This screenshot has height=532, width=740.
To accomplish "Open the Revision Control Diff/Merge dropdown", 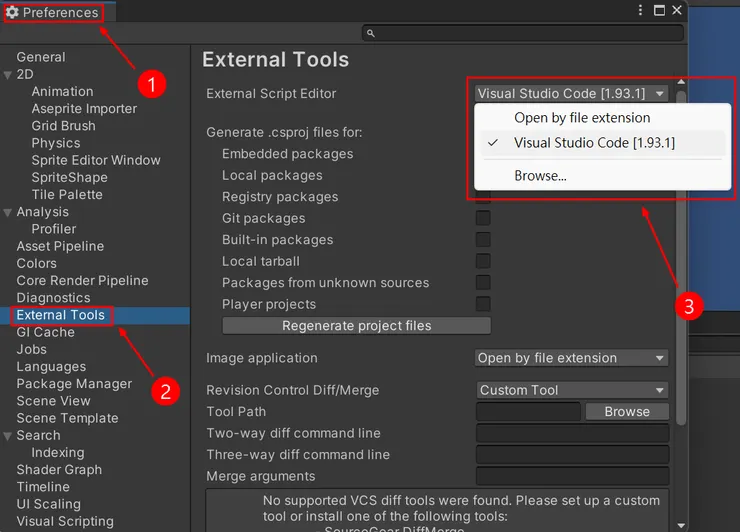I will (x=572, y=390).
